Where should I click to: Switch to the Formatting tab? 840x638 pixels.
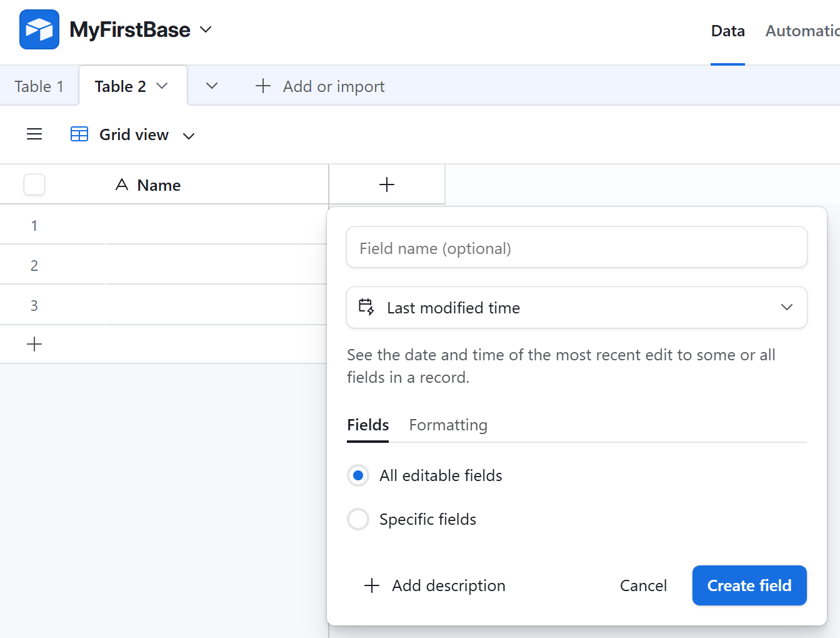[448, 425]
